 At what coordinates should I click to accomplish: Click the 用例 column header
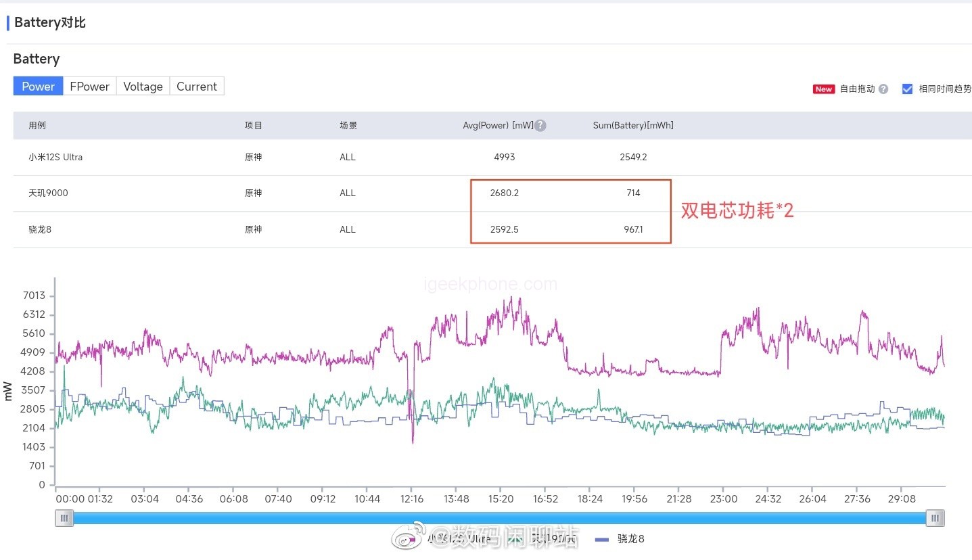click(x=37, y=126)
